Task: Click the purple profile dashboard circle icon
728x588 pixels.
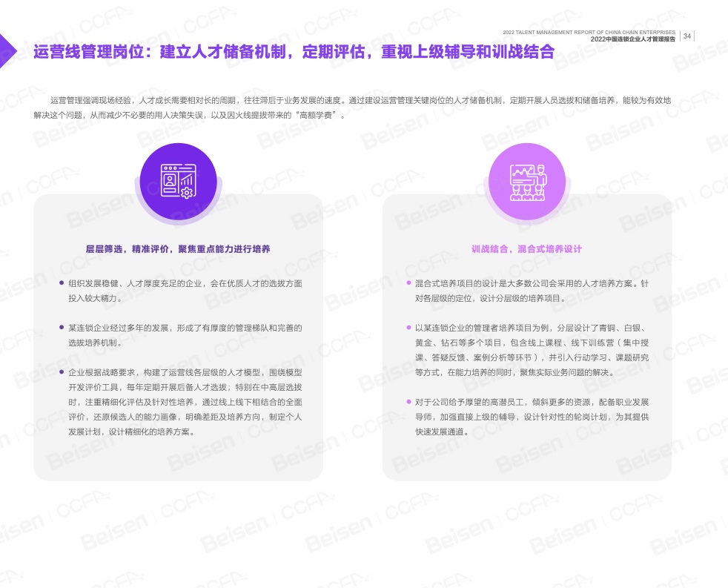Action: (x=178, y=181)
